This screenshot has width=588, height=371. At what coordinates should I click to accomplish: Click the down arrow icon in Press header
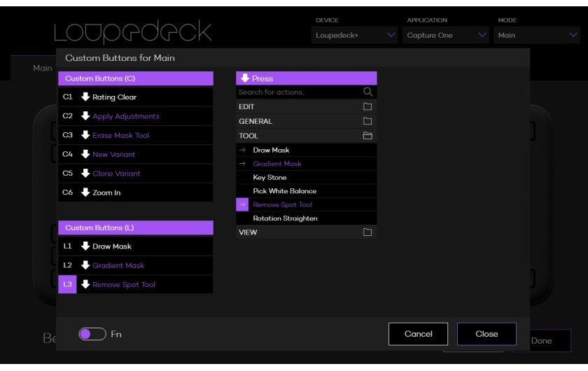click(245, 78)
